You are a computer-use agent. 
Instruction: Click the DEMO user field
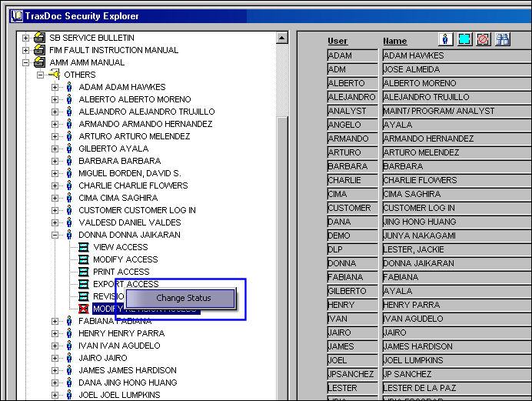click(x=353, y=236)
